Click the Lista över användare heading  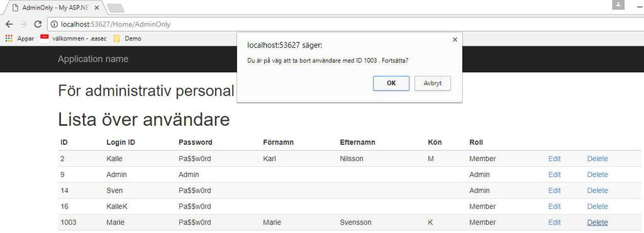144,120
